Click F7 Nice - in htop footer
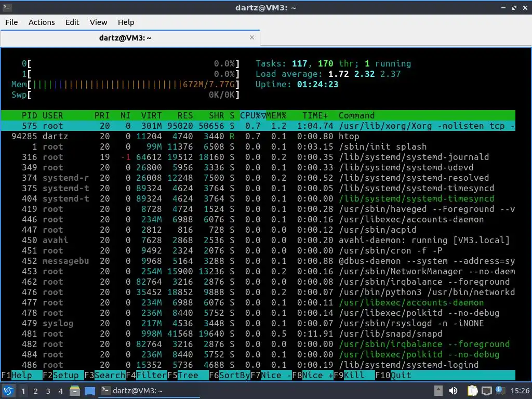Image resolution: width=532 pixels, height=399 pixels. point(271,375)
